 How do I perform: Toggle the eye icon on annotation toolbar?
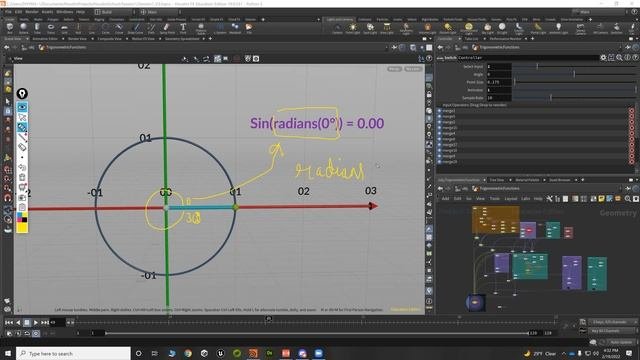point(22,107)
